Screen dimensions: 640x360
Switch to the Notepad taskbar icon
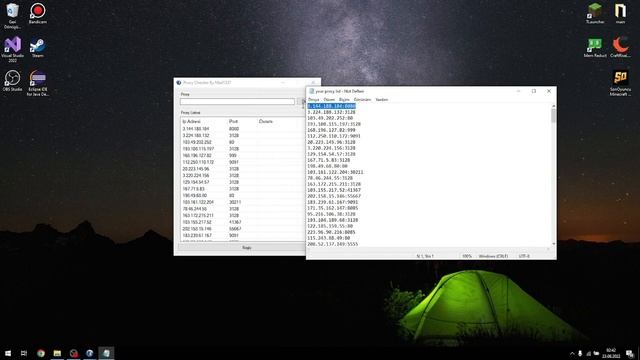click(x=106, y=353)
